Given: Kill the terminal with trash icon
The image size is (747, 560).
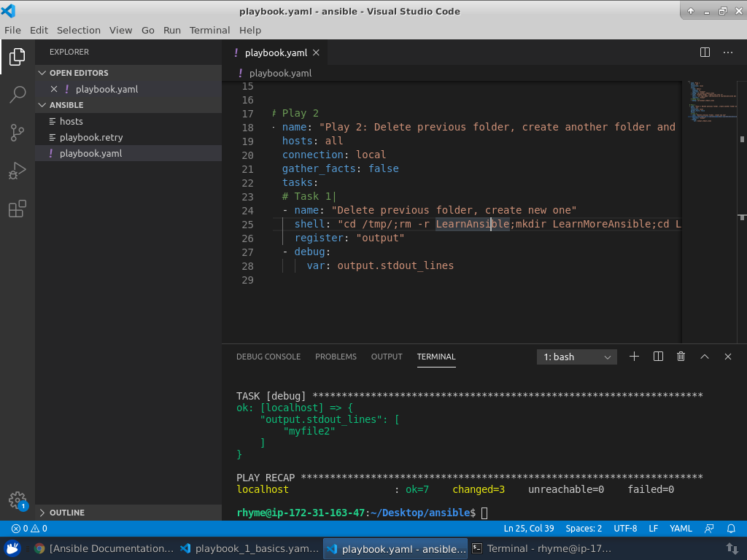Looking at the screenshot, I should pyautogui.click(x=681, y=357).
